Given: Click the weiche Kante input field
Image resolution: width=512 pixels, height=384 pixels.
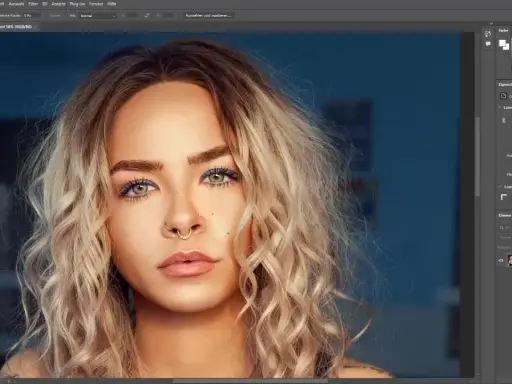Looking at the screenshot, I should 31,15.
